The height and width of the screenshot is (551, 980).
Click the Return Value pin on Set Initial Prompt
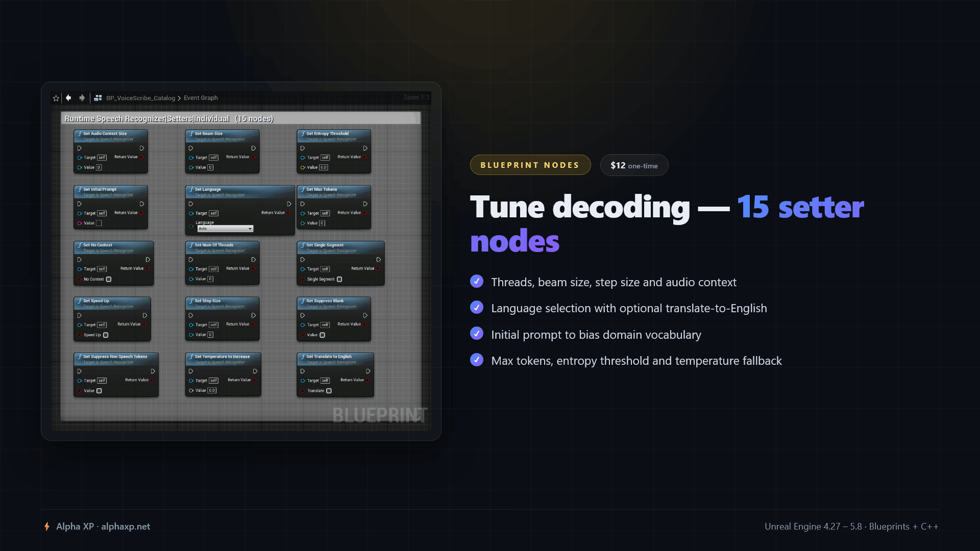click(141, 213)
